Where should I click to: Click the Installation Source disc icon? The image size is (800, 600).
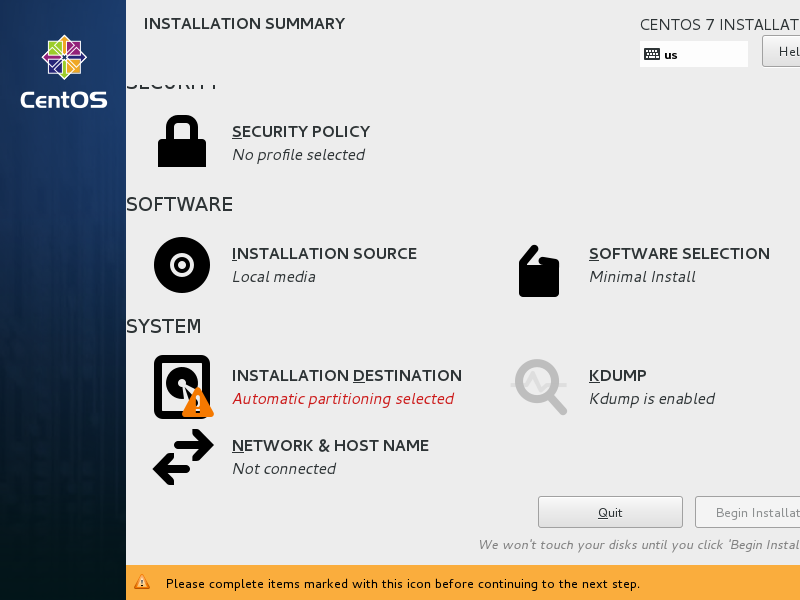click(x=182, y=265)
